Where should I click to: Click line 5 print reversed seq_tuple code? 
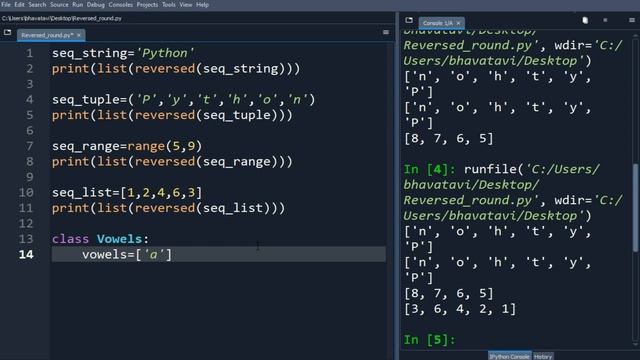172,115
